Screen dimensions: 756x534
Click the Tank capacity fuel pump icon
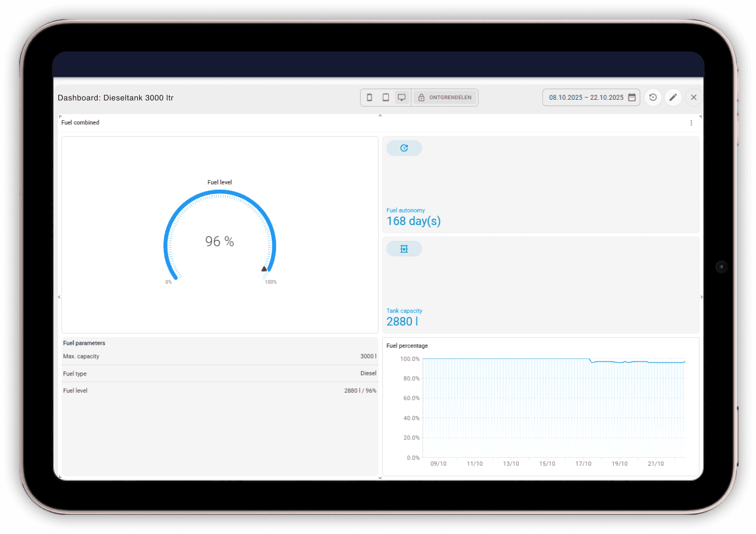[404, 248]
